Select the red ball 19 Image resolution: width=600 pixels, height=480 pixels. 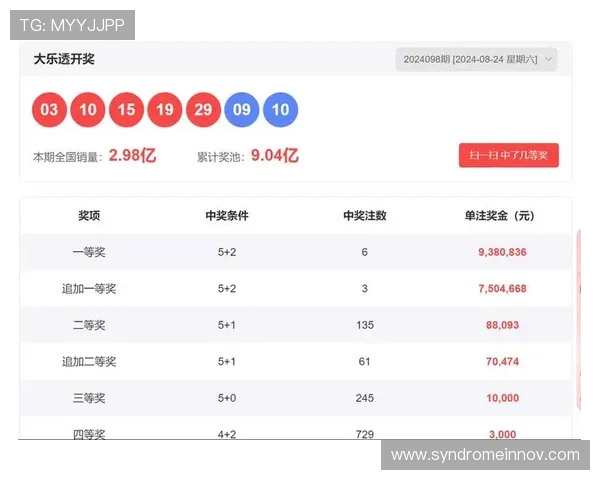[x=165, y=109]
